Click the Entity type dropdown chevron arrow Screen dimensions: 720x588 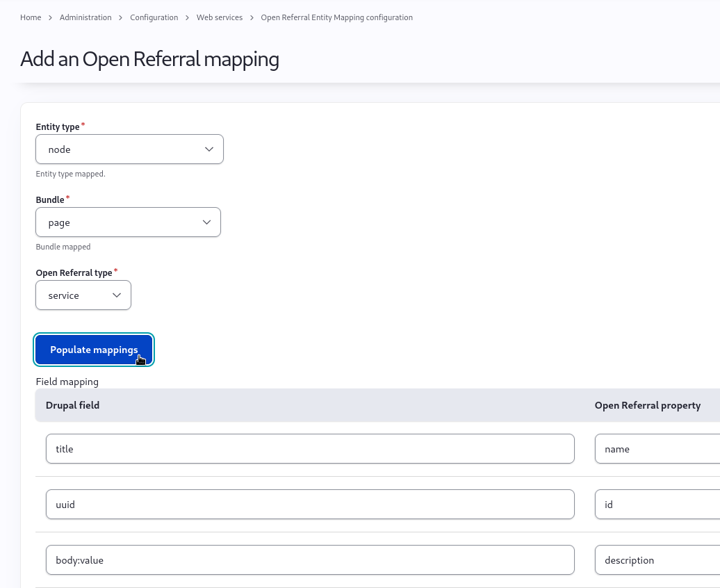[208, 149]
